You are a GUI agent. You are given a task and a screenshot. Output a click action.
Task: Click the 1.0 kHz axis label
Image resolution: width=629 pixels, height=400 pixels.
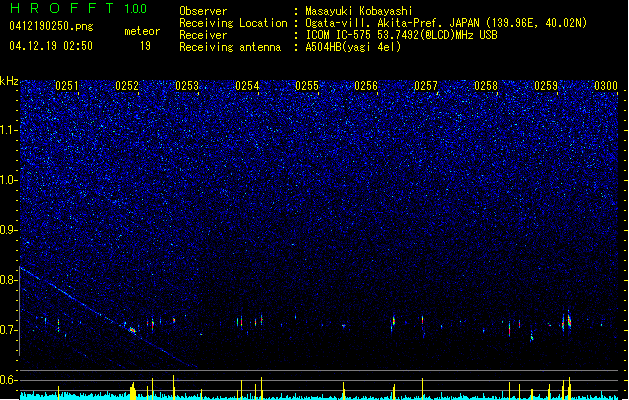click(x=8, y=180)
